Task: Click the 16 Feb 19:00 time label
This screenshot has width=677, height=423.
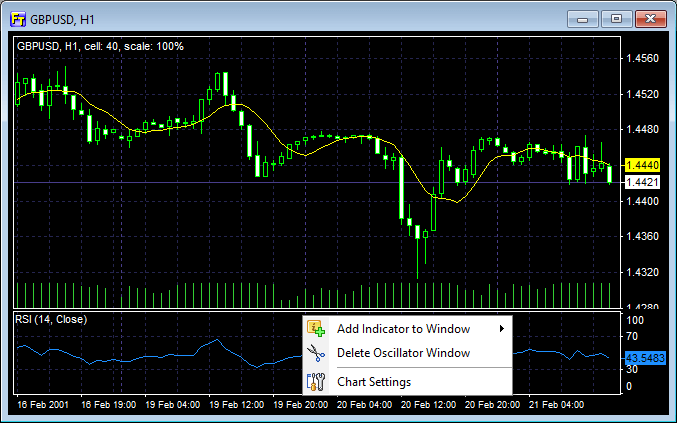Action: (108, 405)
